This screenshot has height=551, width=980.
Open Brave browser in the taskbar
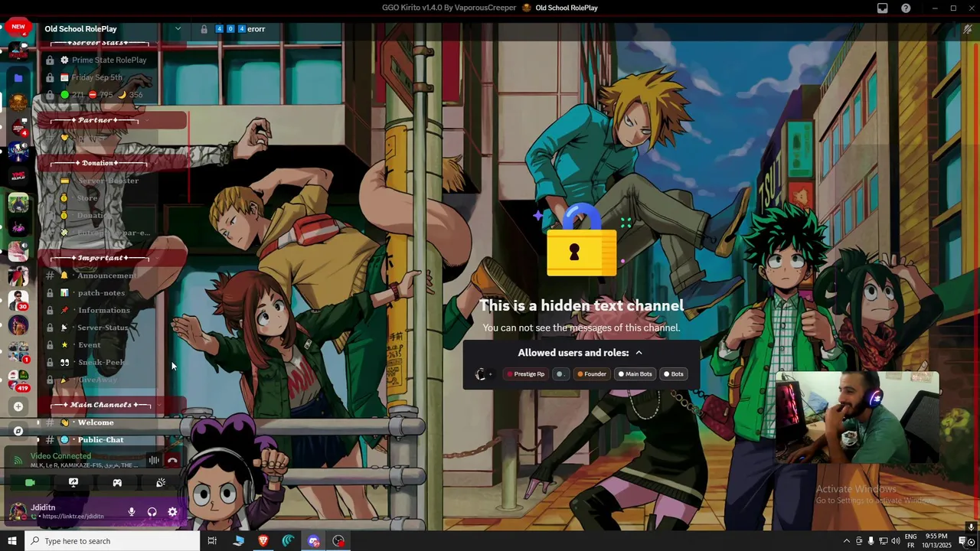click(263, 541)
